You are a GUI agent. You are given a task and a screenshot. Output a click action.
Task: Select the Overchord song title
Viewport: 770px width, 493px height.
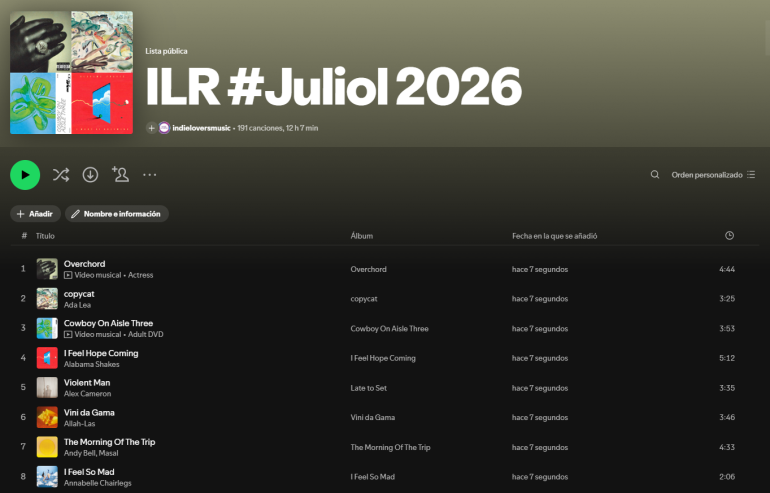[x=84, y=264]
